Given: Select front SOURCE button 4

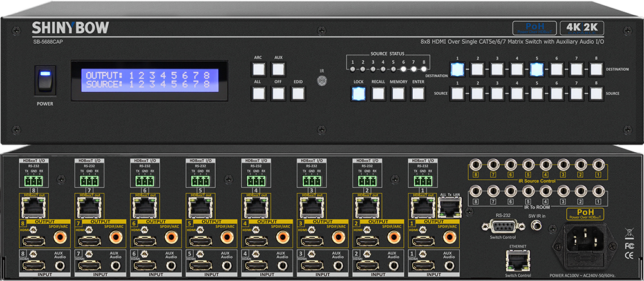Looking at the screenshot, I should coord(516,93).
